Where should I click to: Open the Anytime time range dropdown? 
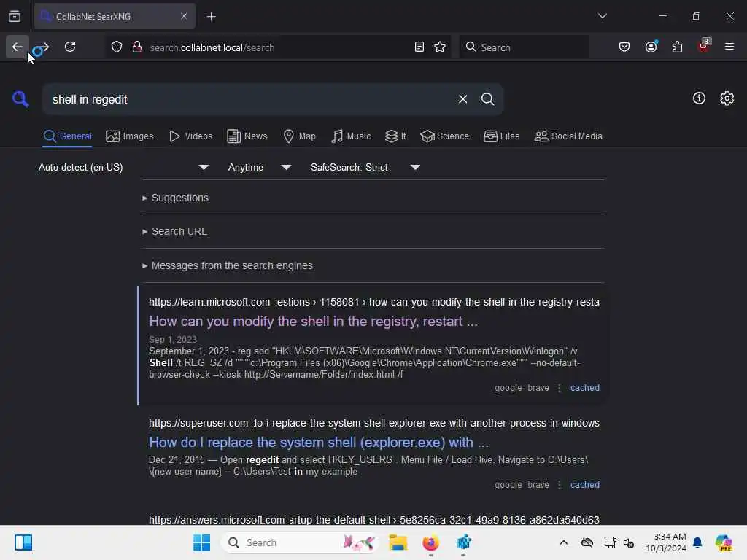pyautogui.click(x=259, y=168)
